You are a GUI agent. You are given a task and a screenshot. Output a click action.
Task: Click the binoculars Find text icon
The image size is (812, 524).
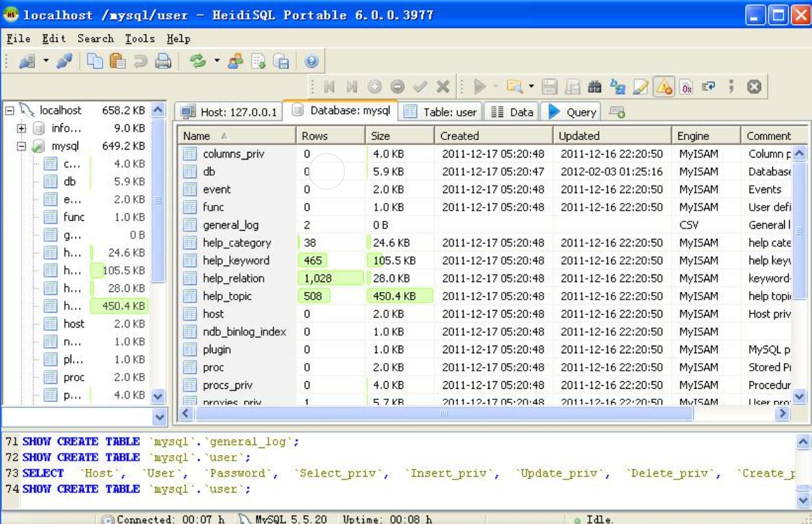(595, 87)
